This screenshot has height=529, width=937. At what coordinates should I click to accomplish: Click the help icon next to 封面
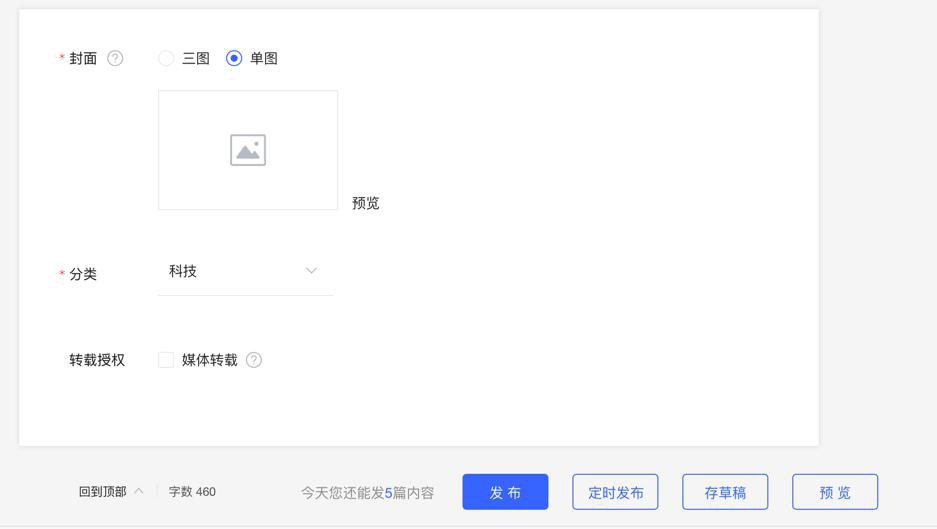115,58
